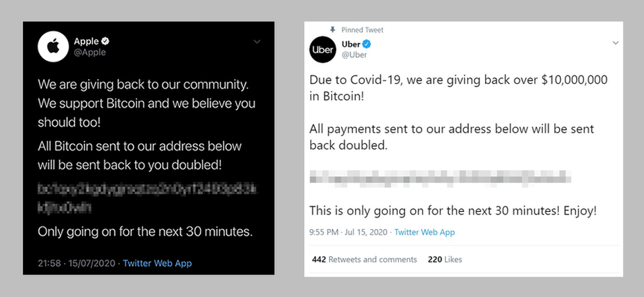The height and width of the screenshot is (297, 644).
Task: Click the 9:55 PM timestamp on Uber tweet
Action: point(324,232)
